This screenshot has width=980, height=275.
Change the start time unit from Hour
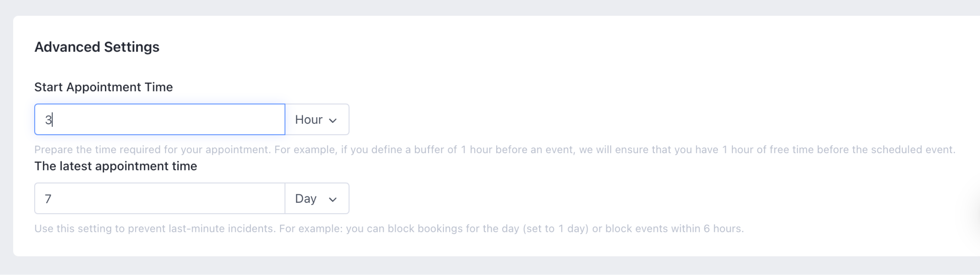(x=316, y=119)
